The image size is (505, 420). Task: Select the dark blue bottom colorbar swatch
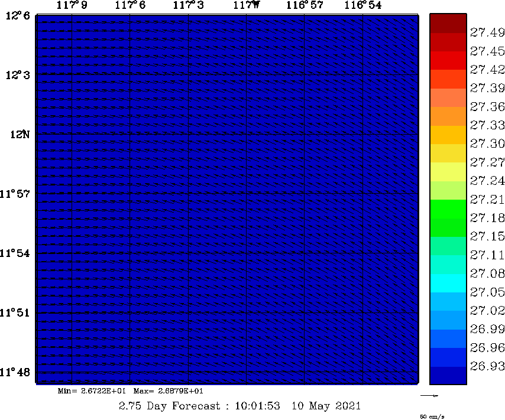point(448,376)
